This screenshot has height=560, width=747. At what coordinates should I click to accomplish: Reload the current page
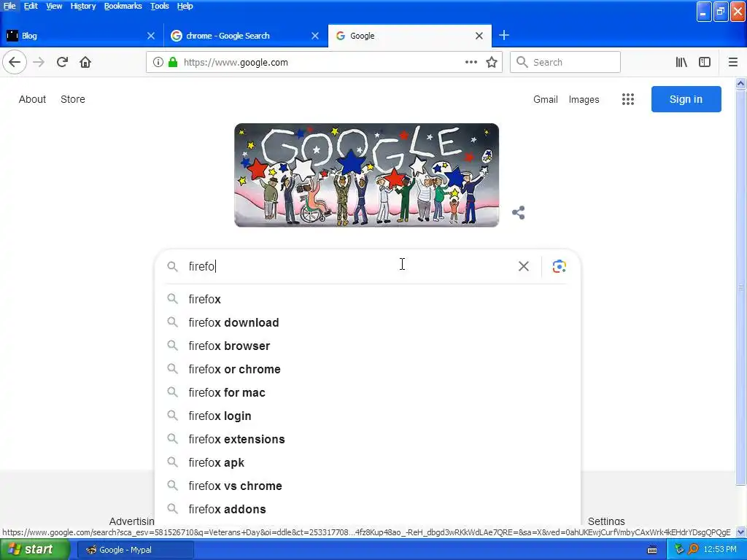pos(62,62)
